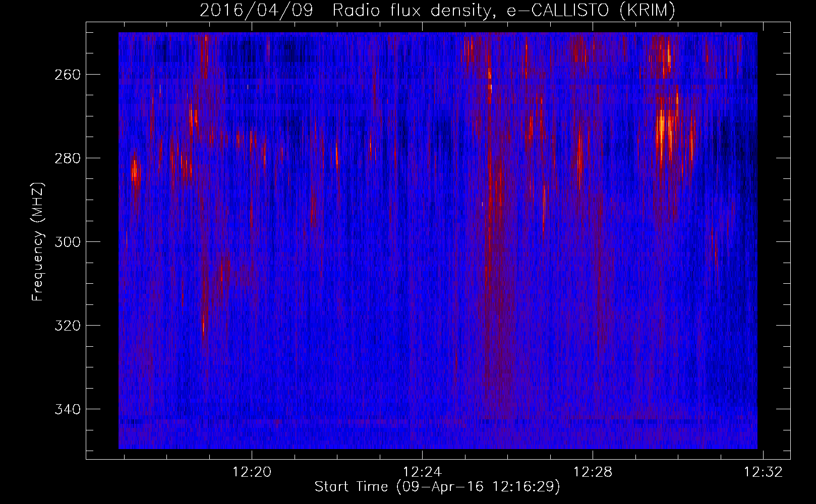Click the 12:28 time tick label
Image resolution: width=816 pixels, height=504 pixels.
(593, 472)
